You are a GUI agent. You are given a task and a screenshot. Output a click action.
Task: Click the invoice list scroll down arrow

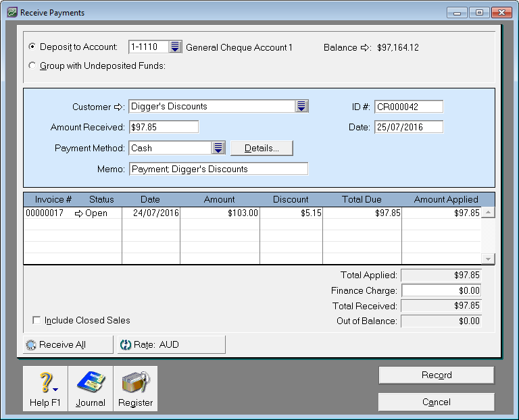(x=488, y=259)
